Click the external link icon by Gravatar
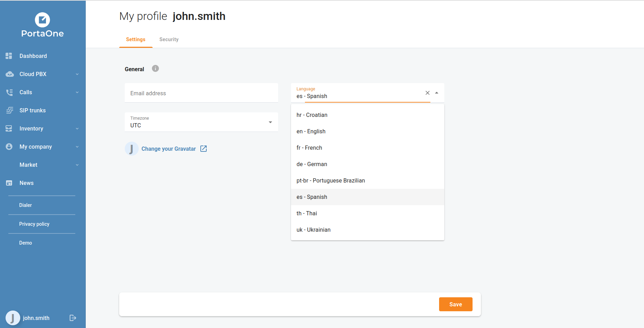Viewport: 644px width, 328px height. pyautogui.click(x=204, y=149)
